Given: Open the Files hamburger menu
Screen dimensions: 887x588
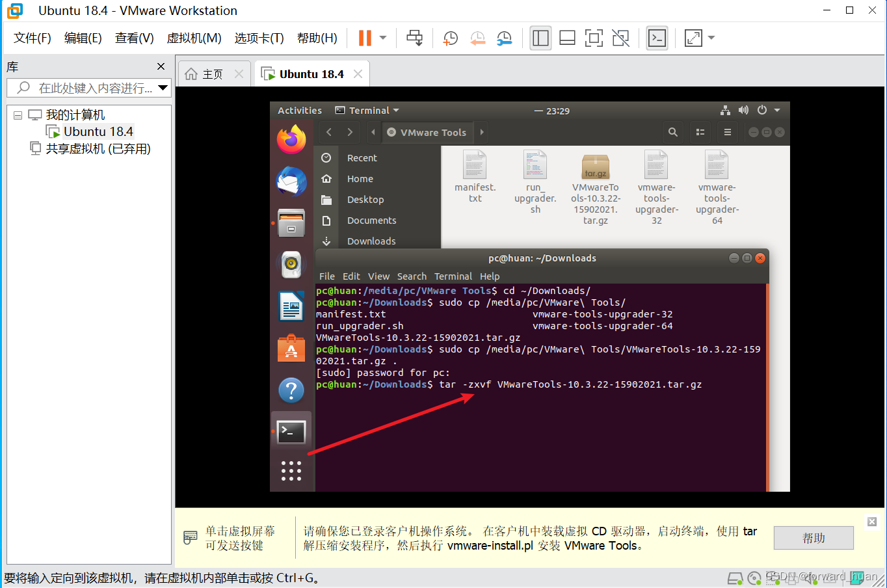Looking at the screenshot, I should (728, 132).
